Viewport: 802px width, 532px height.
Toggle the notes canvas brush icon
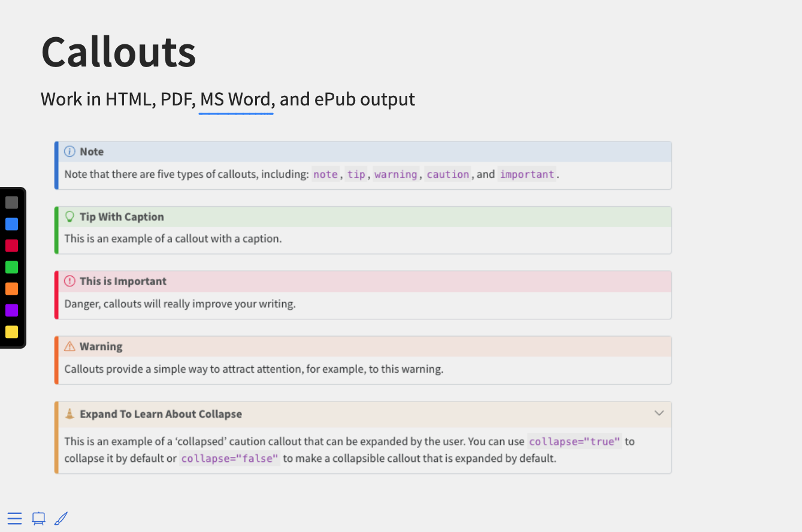coord(61,518)
